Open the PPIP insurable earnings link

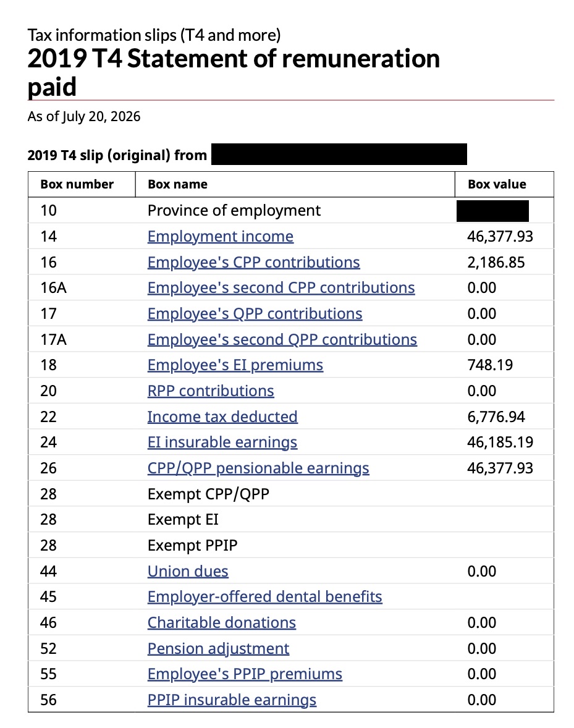pos(232,700)
